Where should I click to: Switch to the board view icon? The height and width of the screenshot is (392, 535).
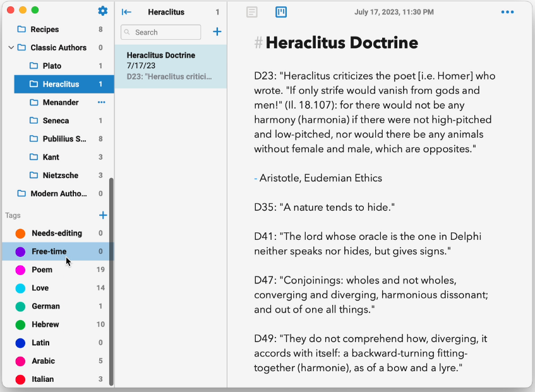tap(281, 12)
